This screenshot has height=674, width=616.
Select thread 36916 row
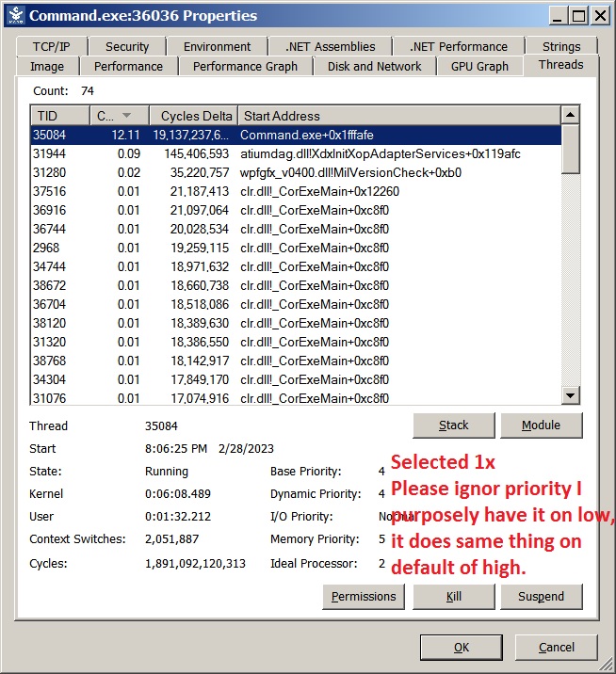(x=296, y=210)
